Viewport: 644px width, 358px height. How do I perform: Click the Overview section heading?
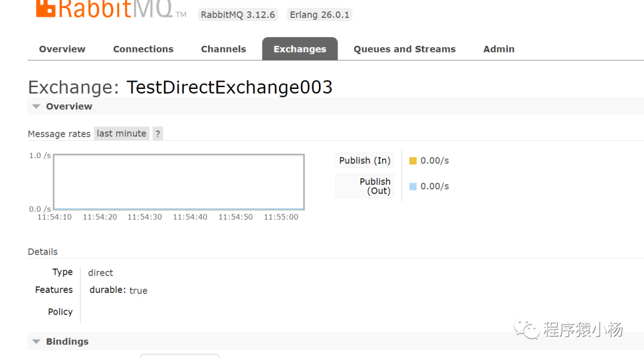tap(69, 106)
